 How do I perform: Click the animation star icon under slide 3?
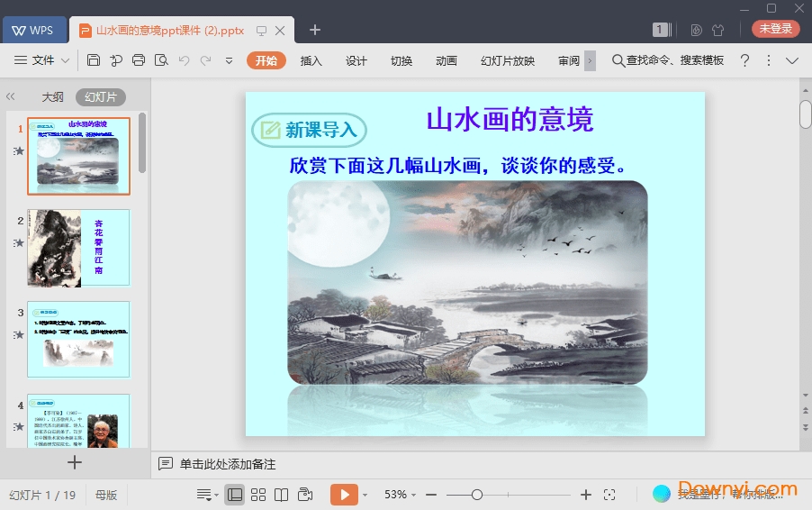[19, 335]
